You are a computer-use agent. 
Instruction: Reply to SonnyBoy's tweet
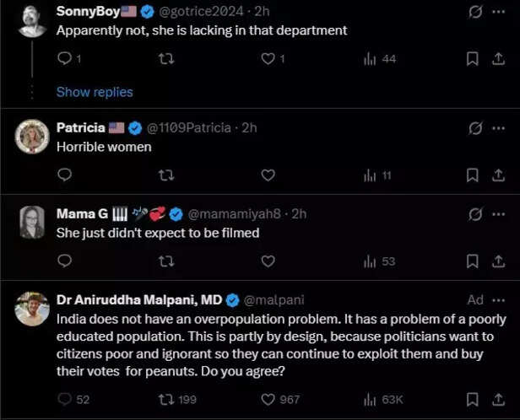64,59
